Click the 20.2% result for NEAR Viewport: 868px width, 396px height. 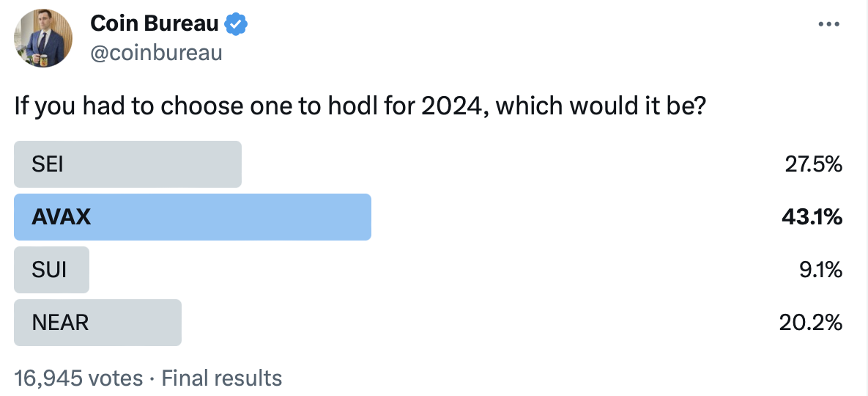(x=811, y=323)
